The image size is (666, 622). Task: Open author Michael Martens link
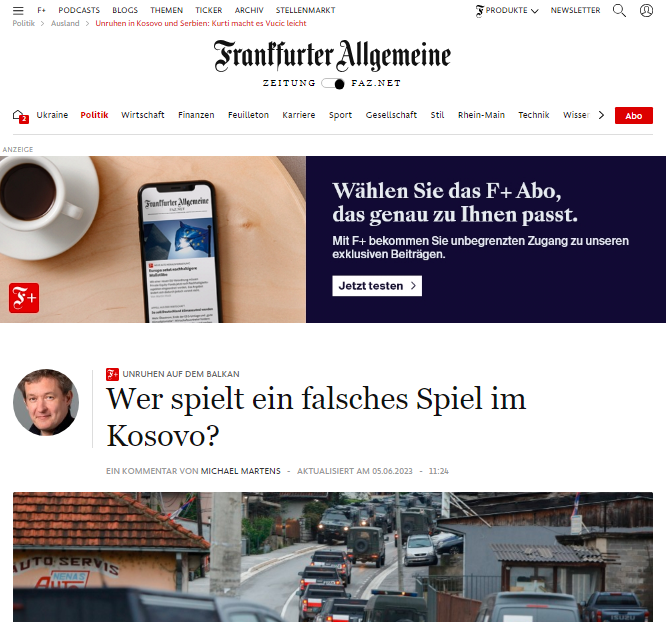(x=240, y=471)
